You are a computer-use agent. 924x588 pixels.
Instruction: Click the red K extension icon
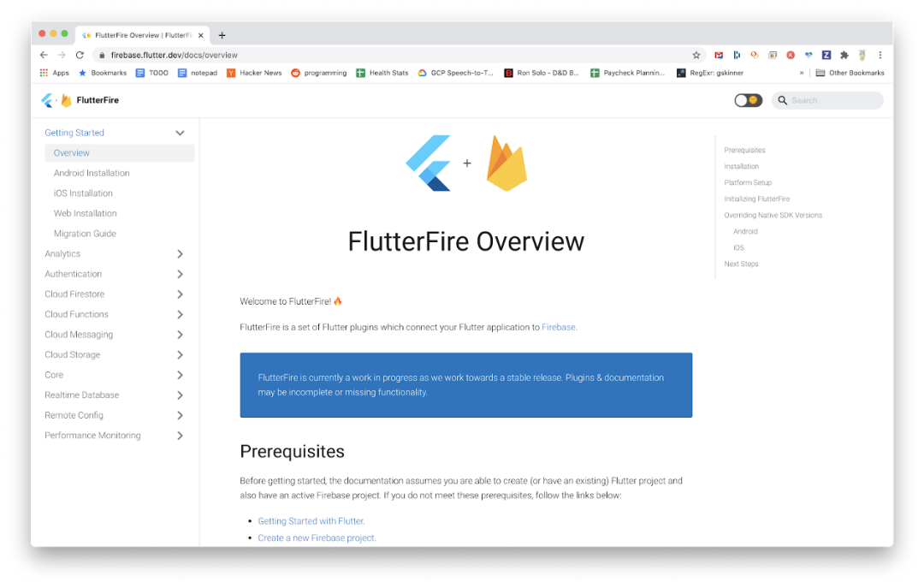791,55
